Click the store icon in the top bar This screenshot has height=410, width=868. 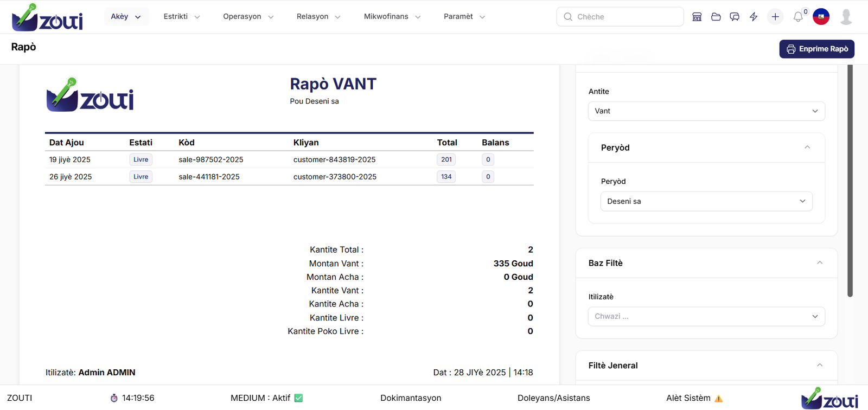[x=697, y=17]
